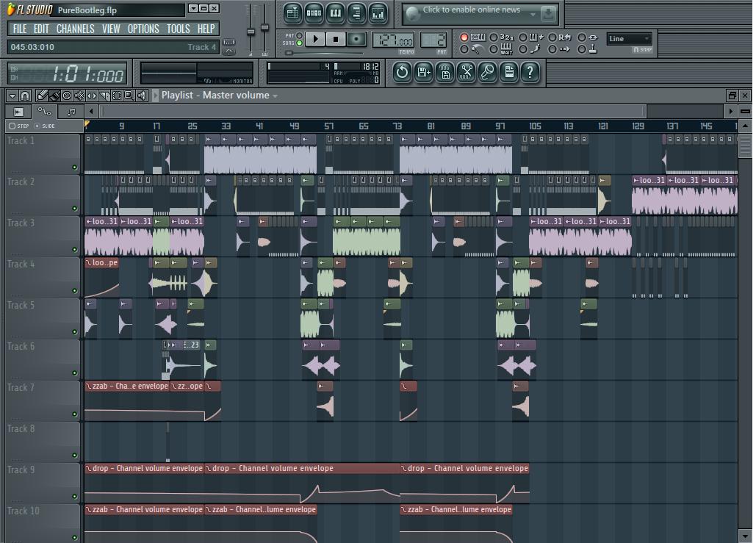
Task: Click to enable online news panel
Action: point(471,10)
